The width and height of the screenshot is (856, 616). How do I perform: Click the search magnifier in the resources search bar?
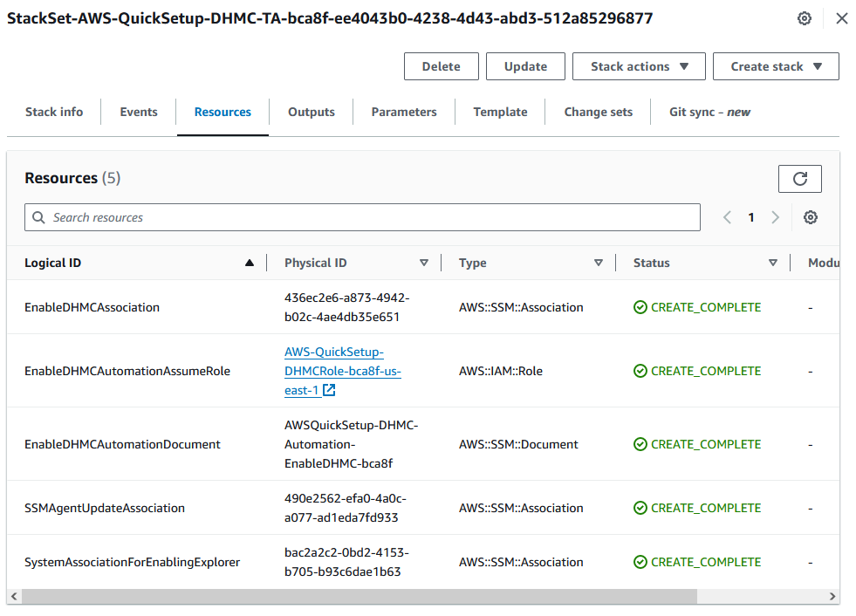click(x=38, y=216)
